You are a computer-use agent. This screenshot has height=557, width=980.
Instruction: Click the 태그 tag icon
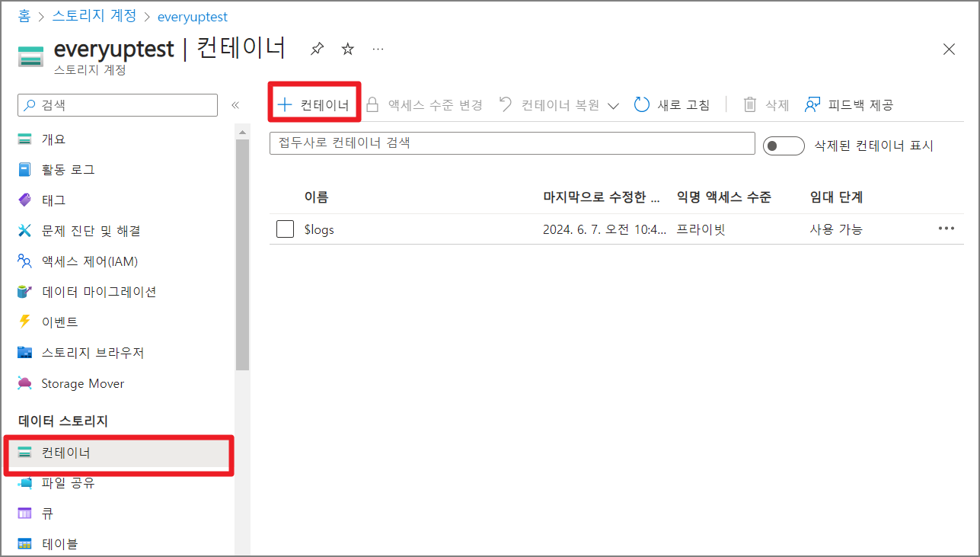(25, 200)
